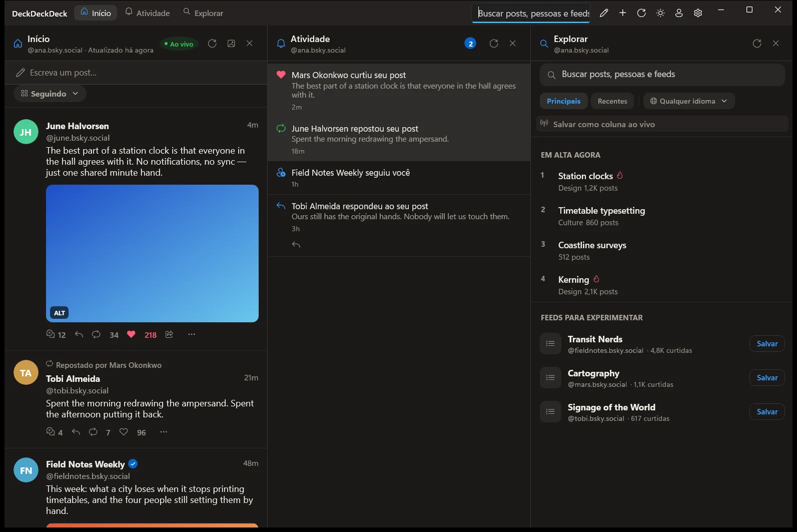Open June Halvorsen repostou seu post notification
This screenshot has height=532, width=797.
399,139
